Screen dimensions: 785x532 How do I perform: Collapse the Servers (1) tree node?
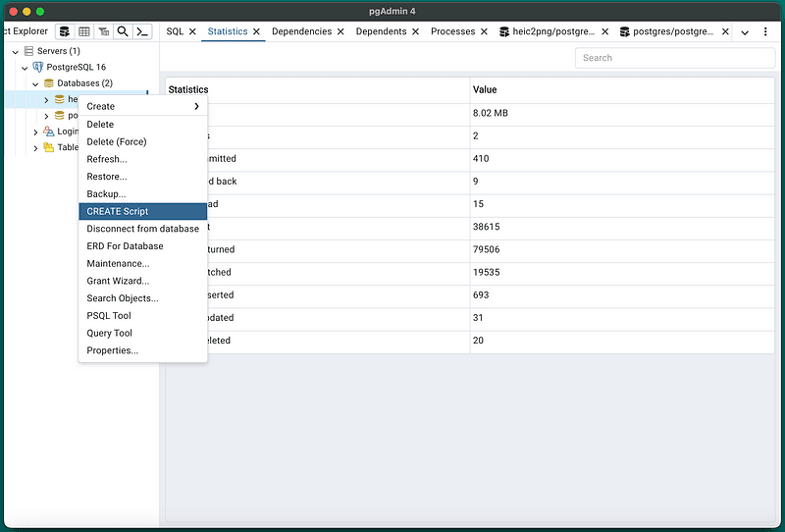16,52
